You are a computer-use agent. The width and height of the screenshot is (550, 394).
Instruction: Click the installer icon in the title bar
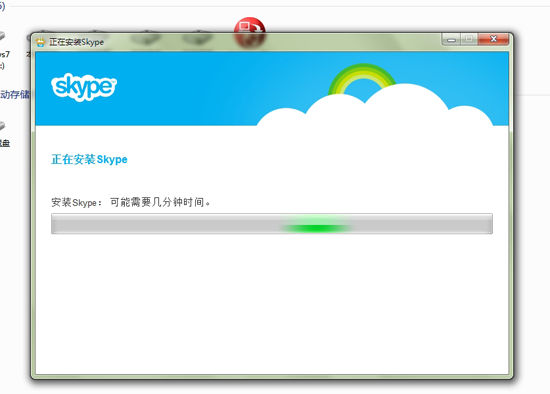(41, 42)
